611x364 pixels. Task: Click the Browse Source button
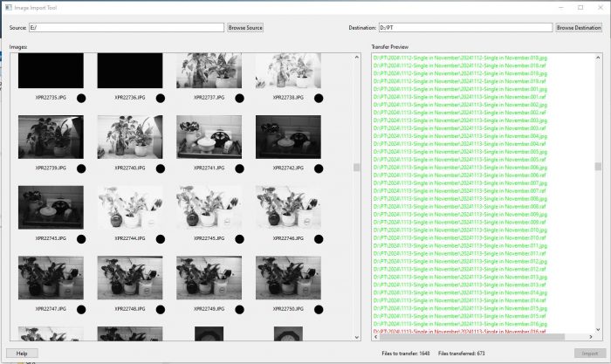[x=245, y=28]
